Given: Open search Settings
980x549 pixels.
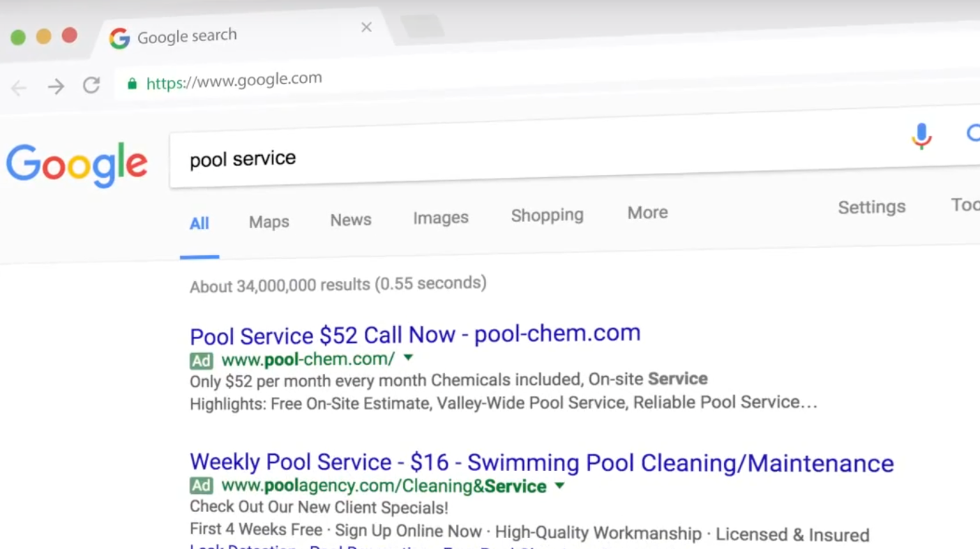Looking at the screenshot, I should point(872,207).
